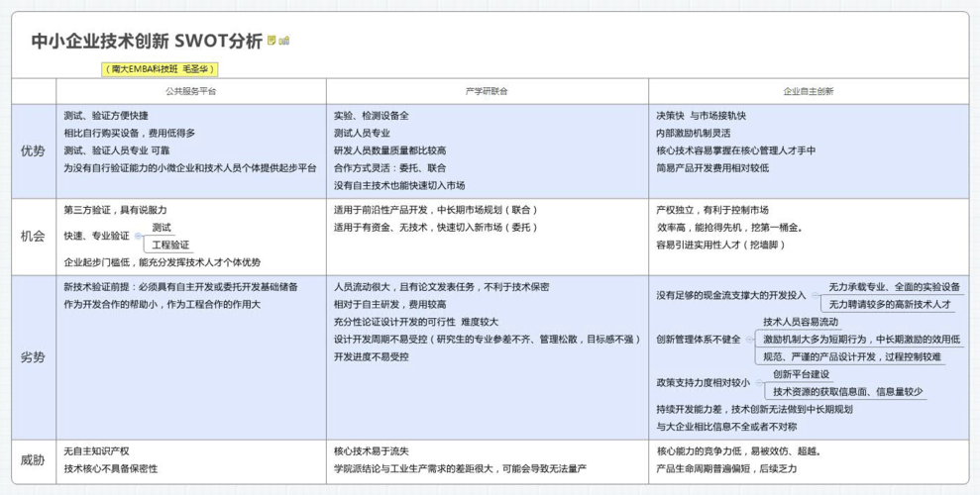This screenshot has height=495, width=980.
Task: Select the topic 决策快 与市场接轨快
Action: point(701,116)
